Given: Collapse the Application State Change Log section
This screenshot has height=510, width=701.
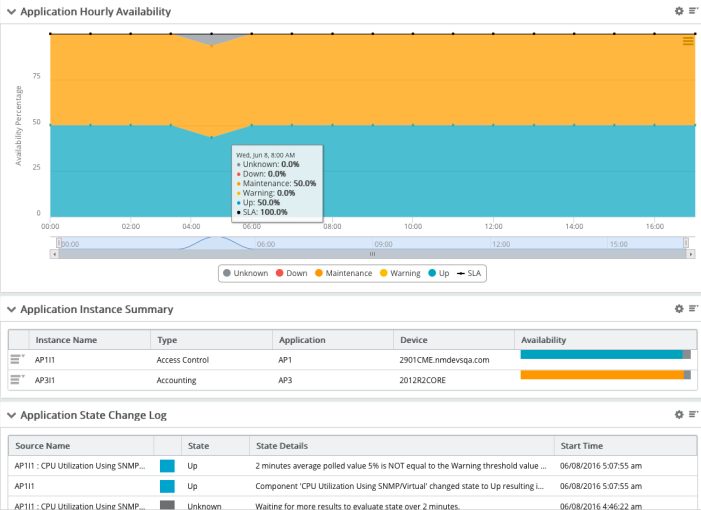Looking at the screenshot, I should pos(12,415).
